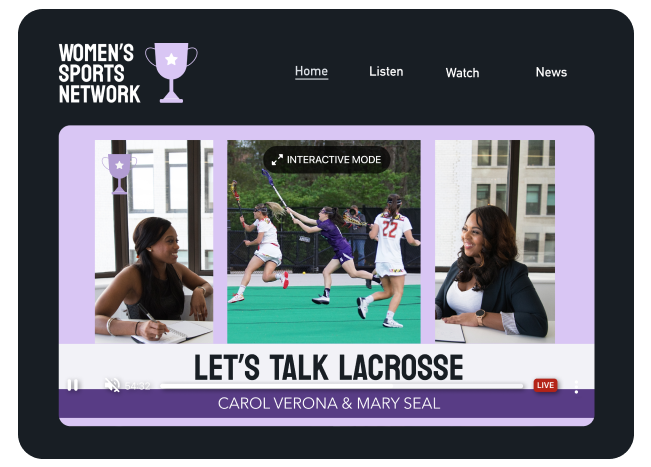This screenshot has height=467, width=651.
Task: Click the Women's Sports Network title text
Action: coord(99,73)
